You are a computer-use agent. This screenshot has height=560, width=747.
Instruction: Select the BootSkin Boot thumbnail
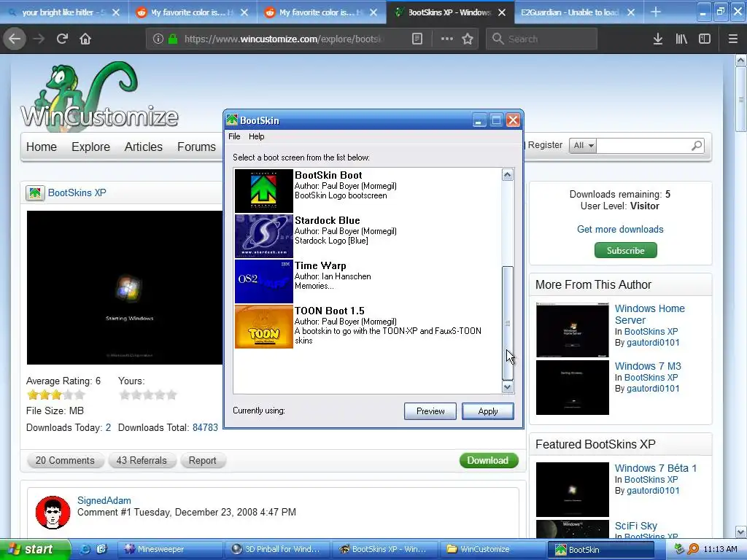point(264,190)
